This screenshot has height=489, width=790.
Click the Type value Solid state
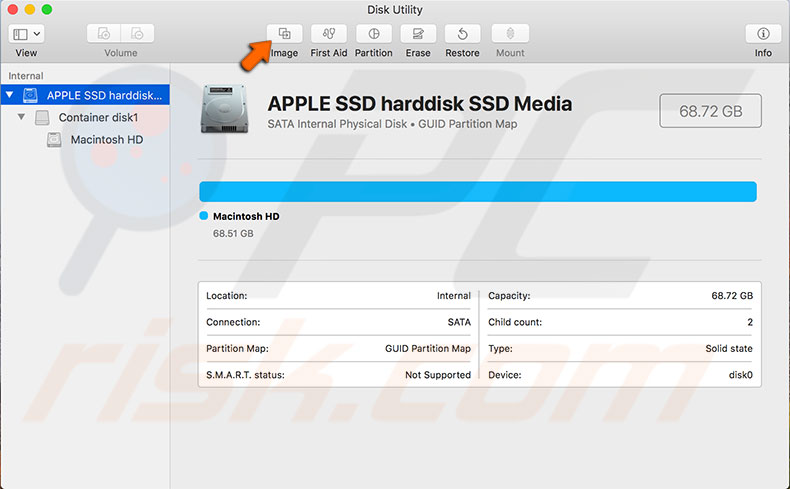pyautogui.click(x=729, y=348)
